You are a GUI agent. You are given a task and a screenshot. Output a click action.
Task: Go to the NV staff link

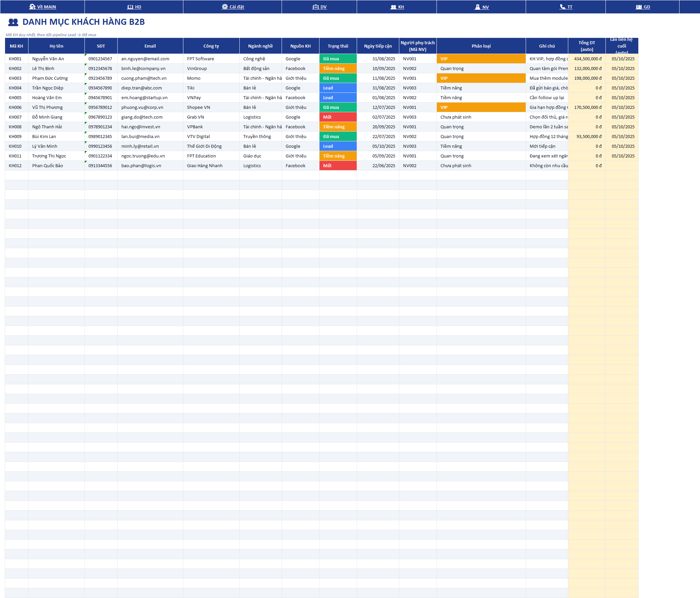[x=481, y=7]
